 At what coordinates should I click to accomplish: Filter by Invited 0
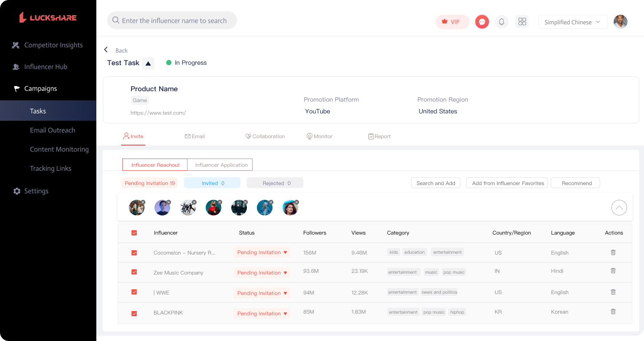[212, 183]
